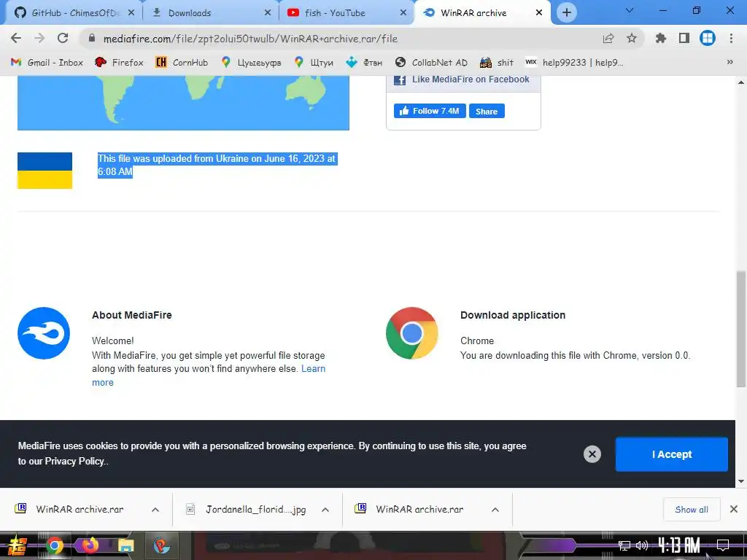This screenshot has height=560, width=747.
Task: Switch to the Downloads tab
Action: (210, 12)
